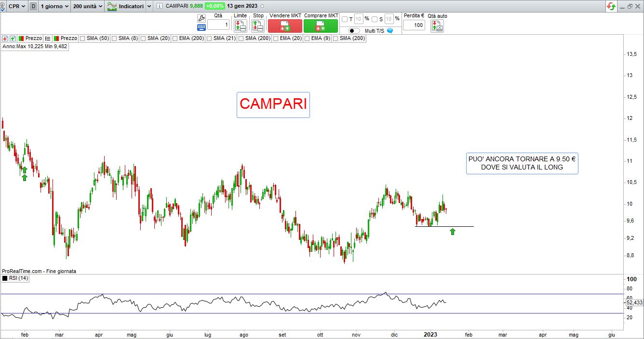Click the 9,888 last price in header
Viewport: 644px width, 339px height.
click(196, 6)
